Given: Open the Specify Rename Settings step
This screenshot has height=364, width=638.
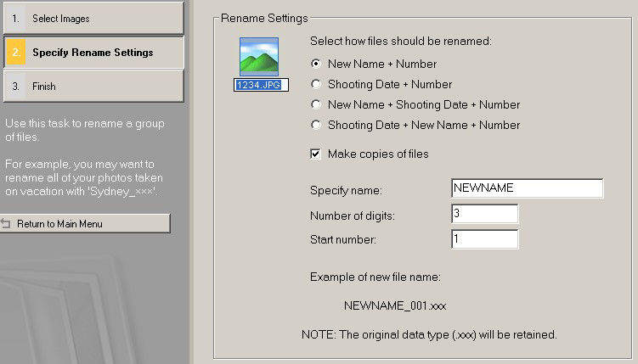Looking at the screenshot, I should pos(93,53).
